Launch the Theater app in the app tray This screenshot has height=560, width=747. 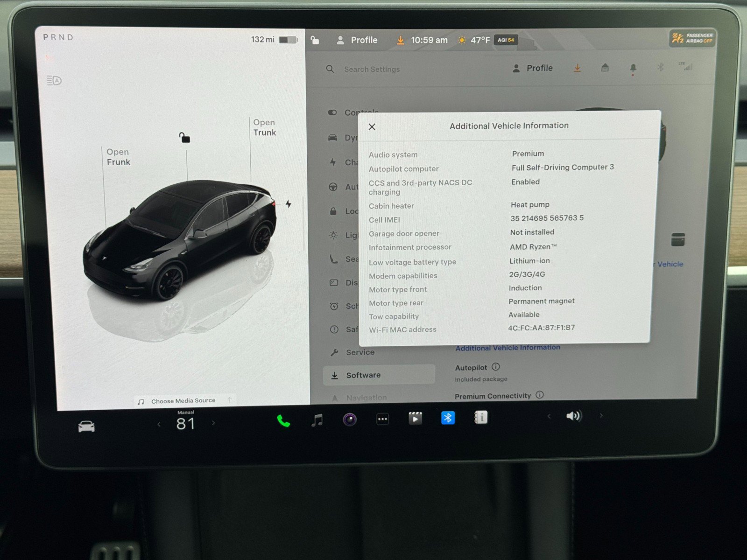pyautogui.click(x=415, y=418)
